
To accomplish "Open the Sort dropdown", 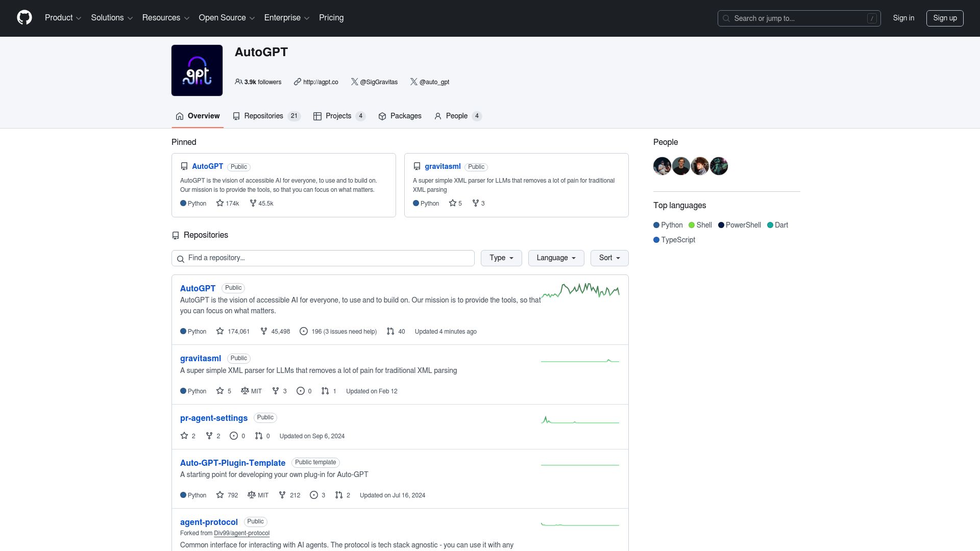I will pyautogui.click(x=609, y=258).
